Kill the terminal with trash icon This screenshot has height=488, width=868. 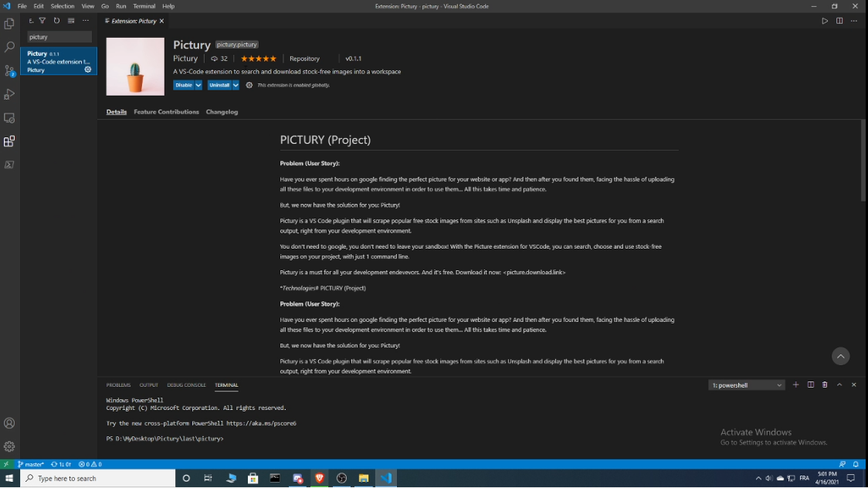(825, 385)
